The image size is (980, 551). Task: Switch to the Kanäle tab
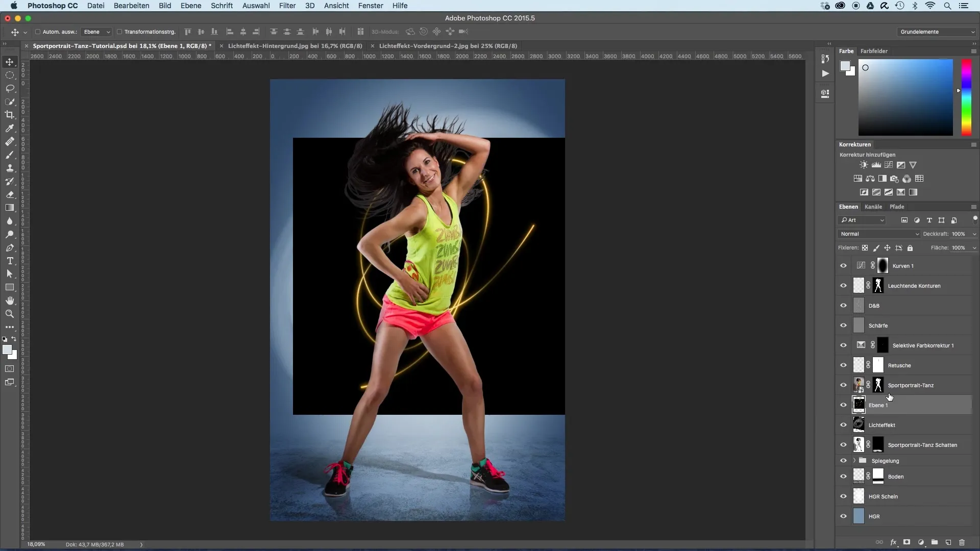(873, 207)
